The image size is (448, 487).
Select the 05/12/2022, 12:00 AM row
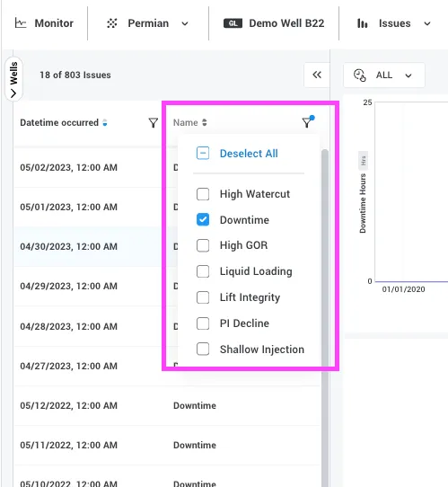(167, 405)
